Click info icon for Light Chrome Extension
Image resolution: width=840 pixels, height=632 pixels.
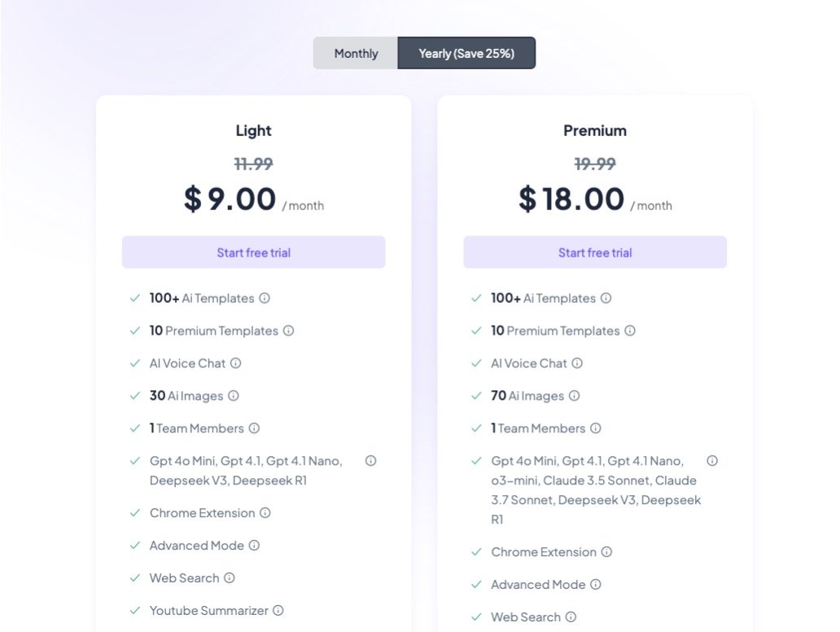pos(265,513)
